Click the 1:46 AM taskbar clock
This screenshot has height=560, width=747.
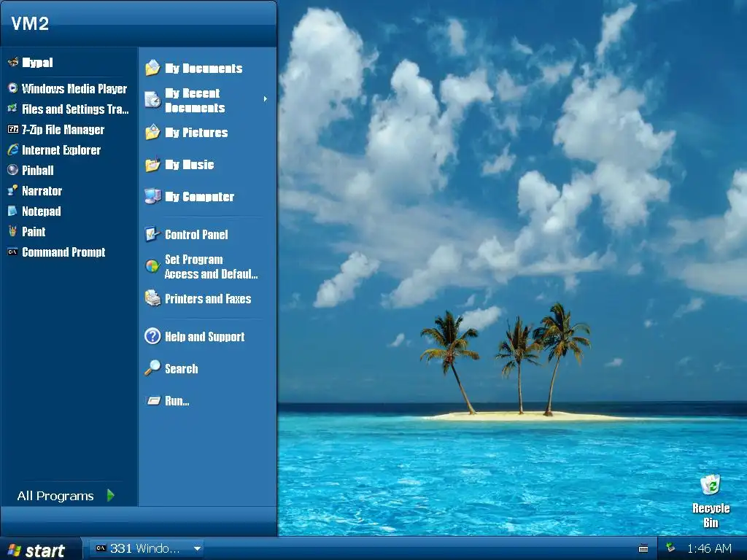[709, 548]
